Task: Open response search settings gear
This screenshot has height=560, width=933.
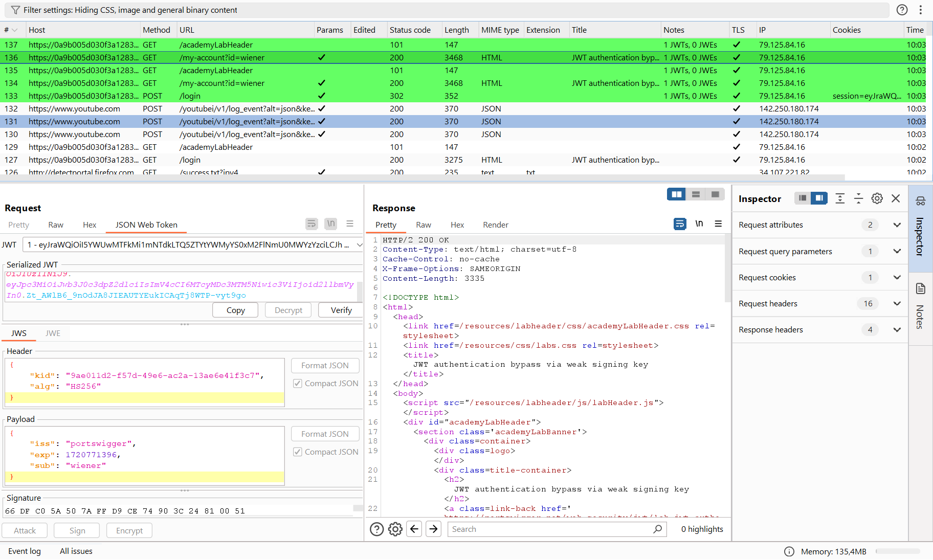Action: (395, 529)
